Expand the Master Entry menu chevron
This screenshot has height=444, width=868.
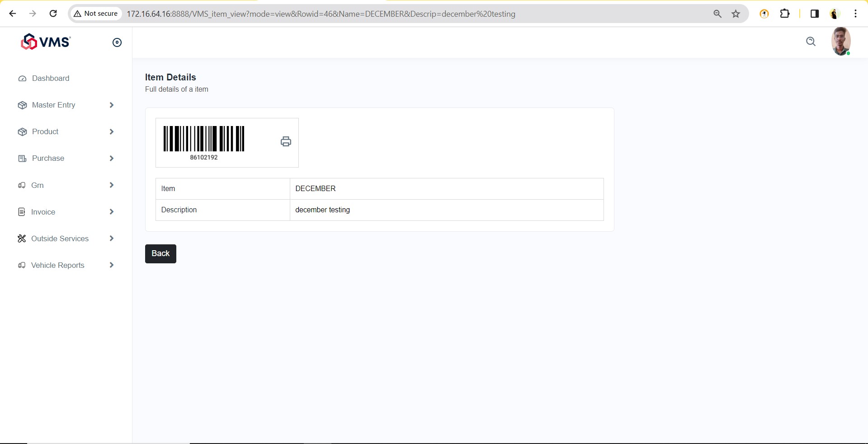111,105
